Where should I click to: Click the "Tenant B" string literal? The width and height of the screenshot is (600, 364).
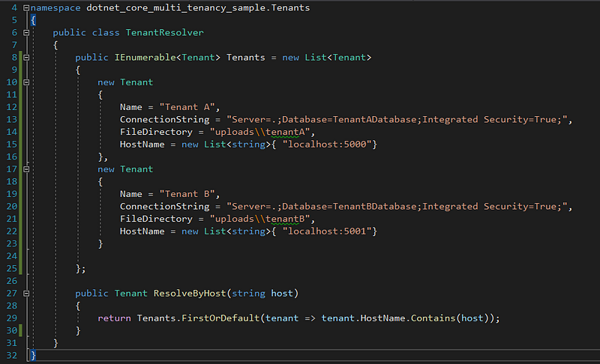[187, 194]
